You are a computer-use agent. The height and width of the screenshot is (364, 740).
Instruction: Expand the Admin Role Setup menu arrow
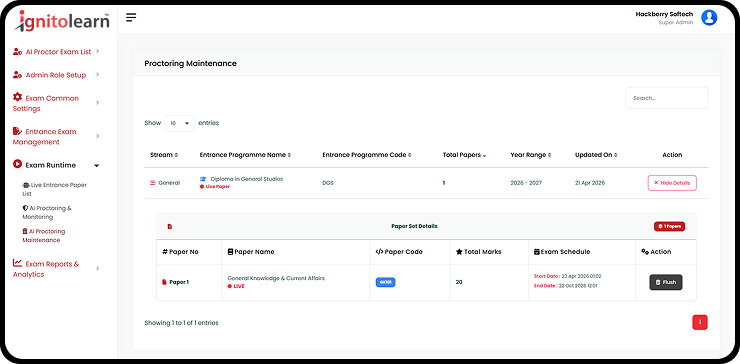(98, 75)
